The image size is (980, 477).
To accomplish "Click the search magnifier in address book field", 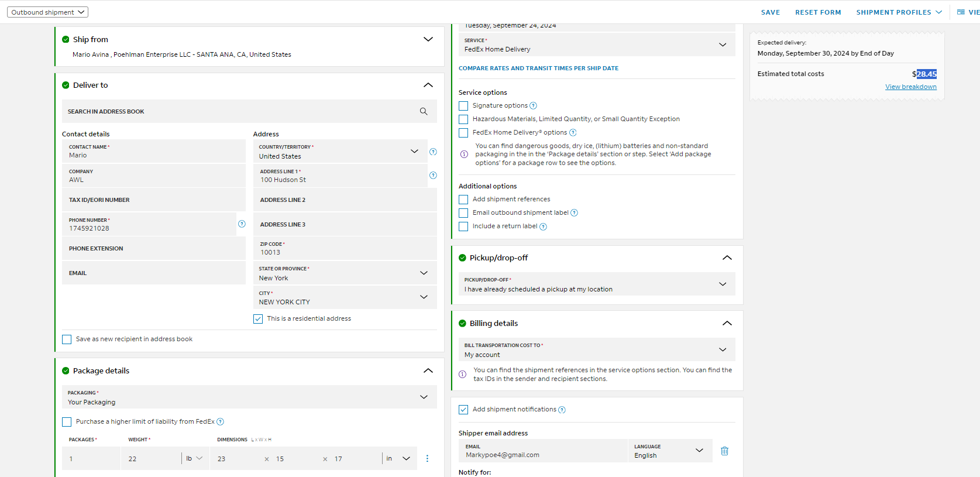I will (x=424, y=111).
